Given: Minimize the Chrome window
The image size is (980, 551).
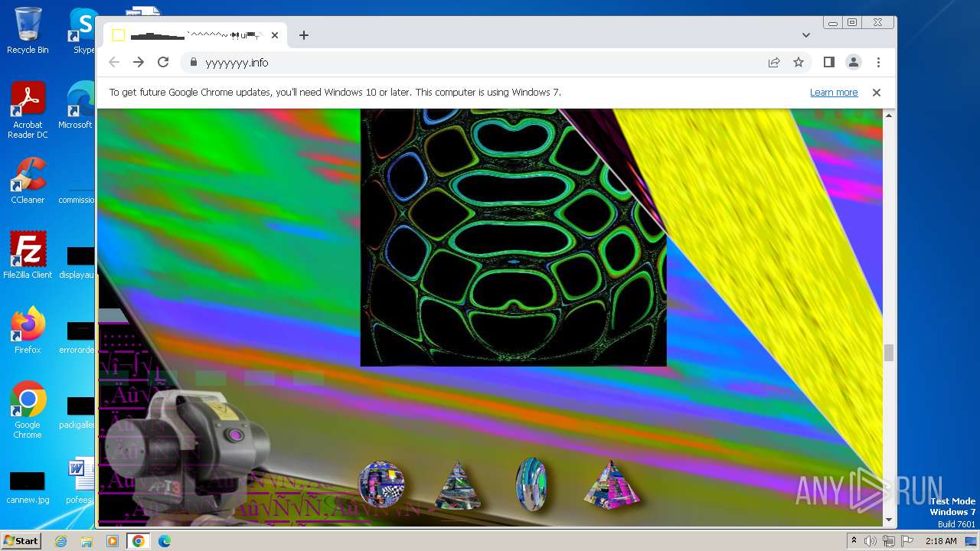Looking at the screenshot, I should [x=833, y=23].
